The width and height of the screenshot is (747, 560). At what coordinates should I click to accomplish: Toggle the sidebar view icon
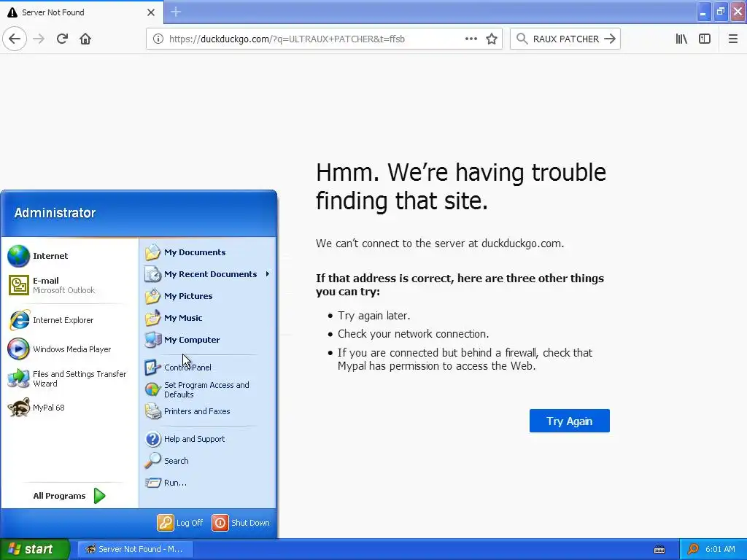coord(705,39)
